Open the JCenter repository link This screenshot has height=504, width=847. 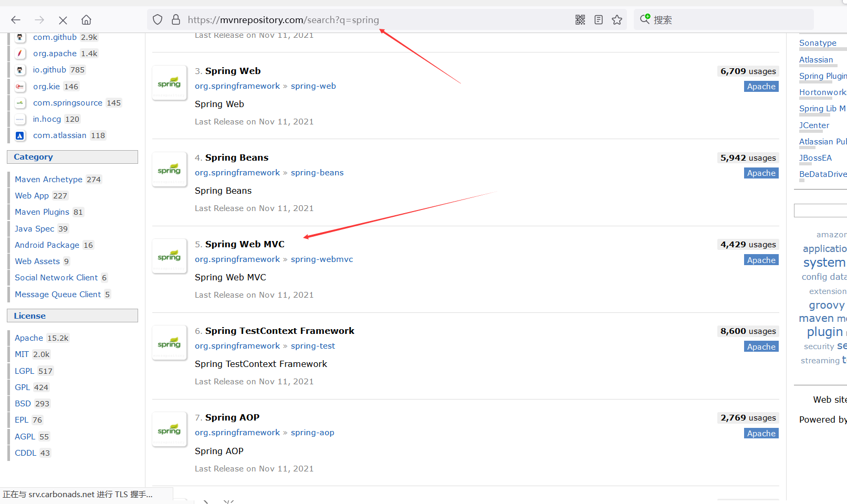pyautogui.click(x=814, y=125)
